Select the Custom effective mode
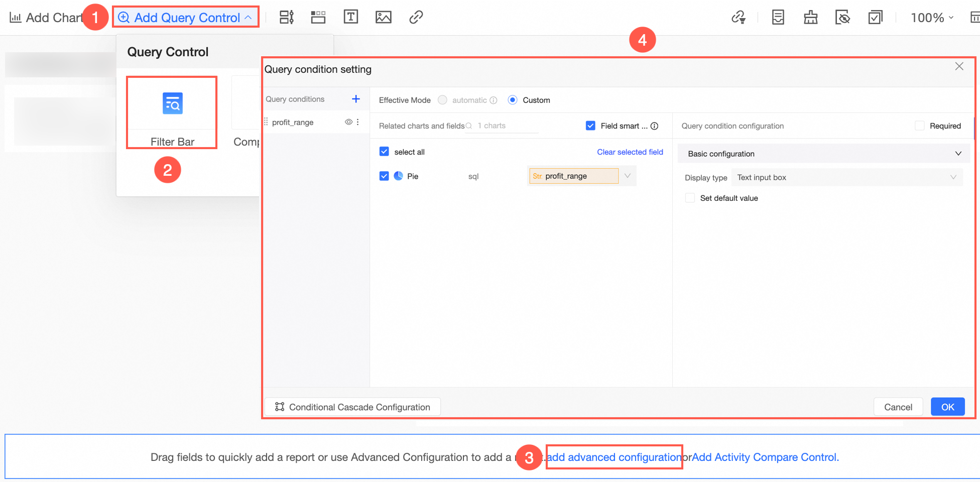 [x=513, y=100]
